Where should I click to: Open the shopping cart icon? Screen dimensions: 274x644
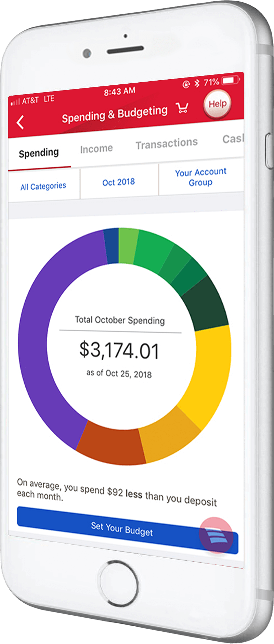[x=182, y=108]
